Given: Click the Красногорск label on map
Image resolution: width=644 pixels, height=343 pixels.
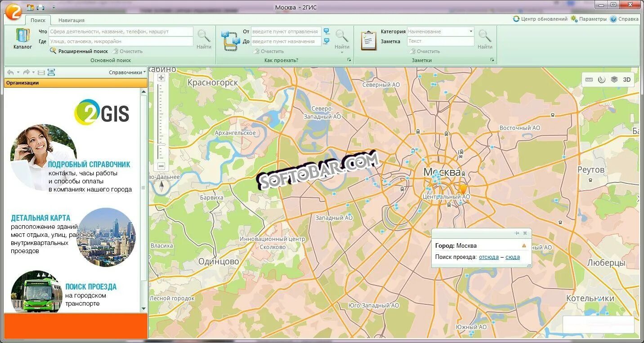Looking at the screenshot, I should 213,83.
